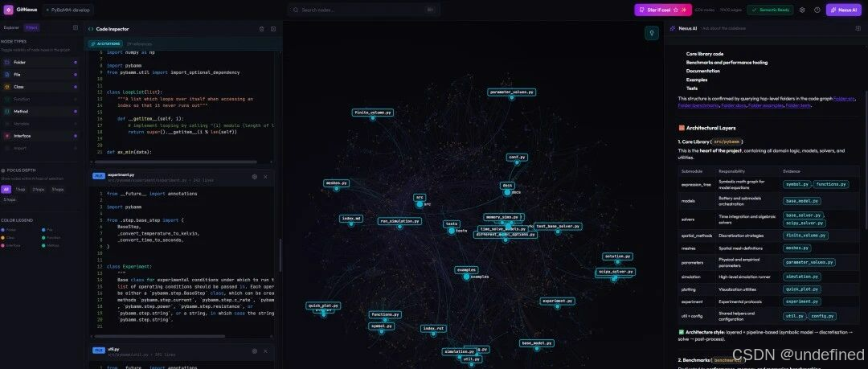Select the parameter_values.py graph node

pyautogui.click(x=512, y=92)
